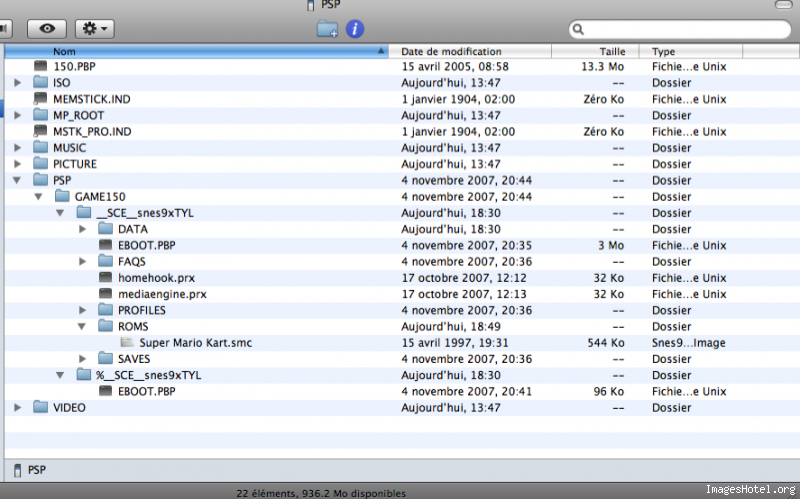Expand the MP_ROOT folder
The height and width of the screenshot is (499, 800).
pyautogui.click(x=17, y=115)
